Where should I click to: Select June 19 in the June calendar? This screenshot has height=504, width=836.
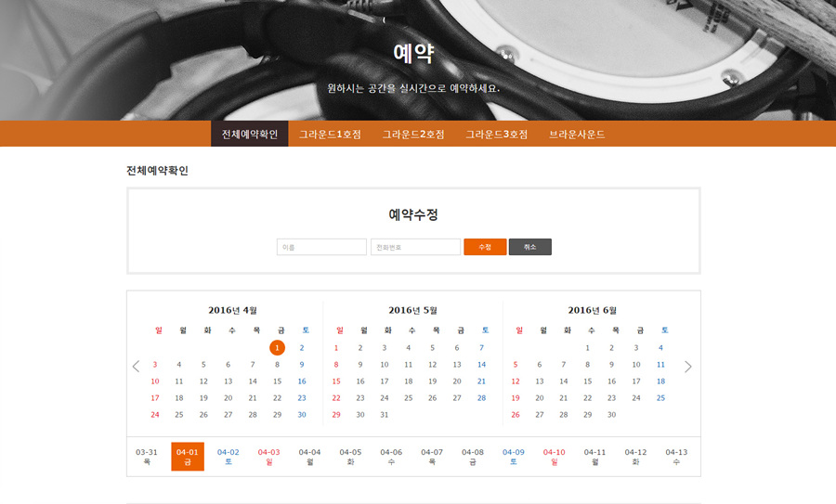pyautogui.click(x=516, y=398)
